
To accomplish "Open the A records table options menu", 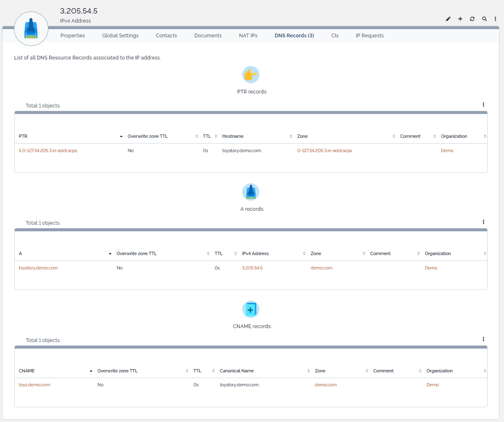I will (x=484, y=222).
